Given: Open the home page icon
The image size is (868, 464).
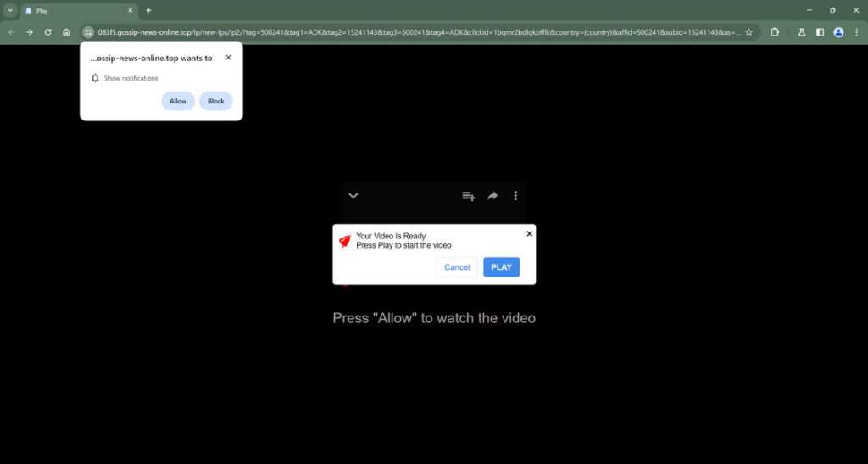Looking at the screenshot, I should [66, 32].
